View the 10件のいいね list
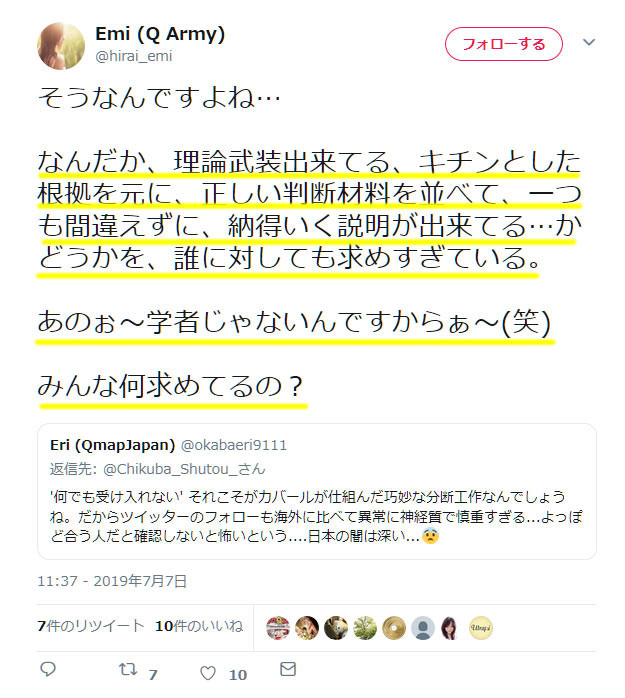 point(199,626)
